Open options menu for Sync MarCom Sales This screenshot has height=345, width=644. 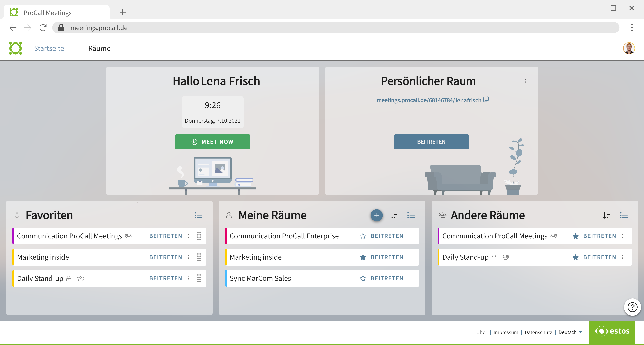coord(410,278)
